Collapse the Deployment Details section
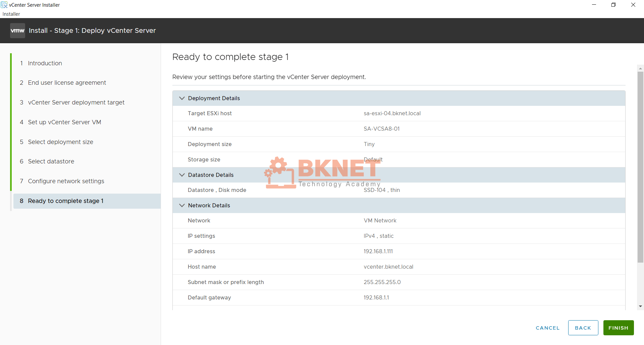 point(182,98)
